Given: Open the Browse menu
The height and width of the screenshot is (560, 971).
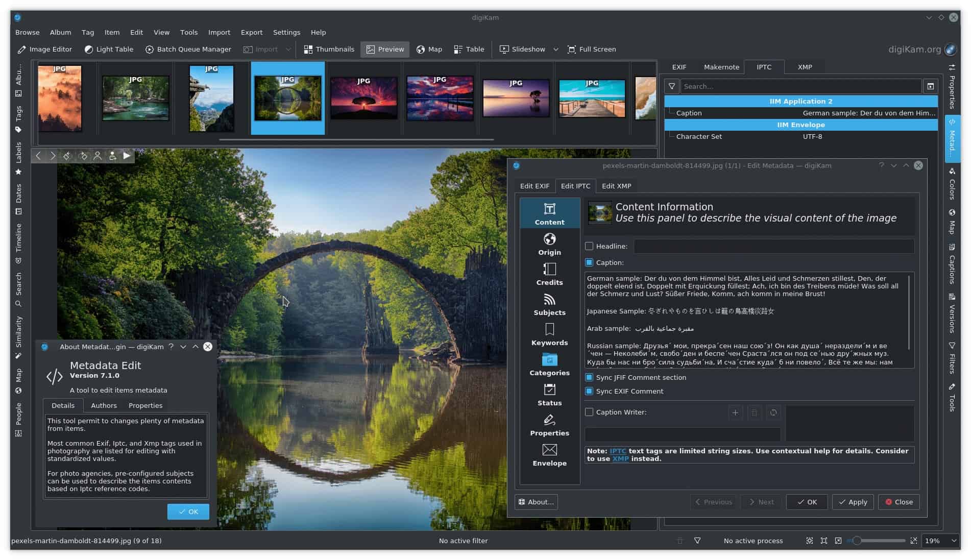Looking at the screenshot, I should click(x=28, y=32).
